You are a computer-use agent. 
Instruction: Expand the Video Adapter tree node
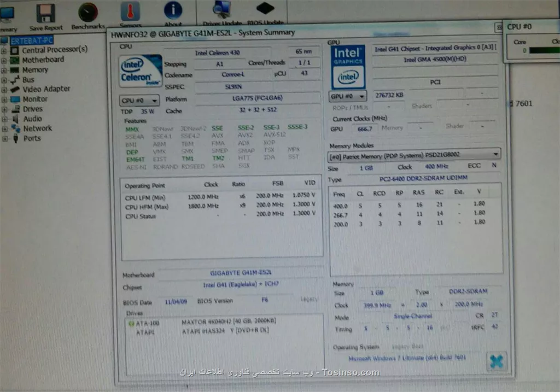point(4,90)
